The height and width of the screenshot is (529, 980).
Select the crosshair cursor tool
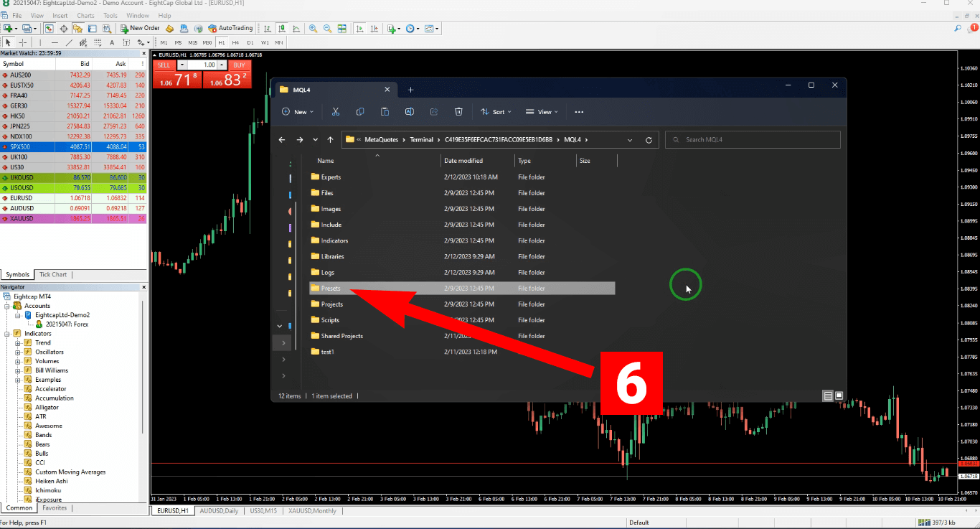(x=23, y=43)
